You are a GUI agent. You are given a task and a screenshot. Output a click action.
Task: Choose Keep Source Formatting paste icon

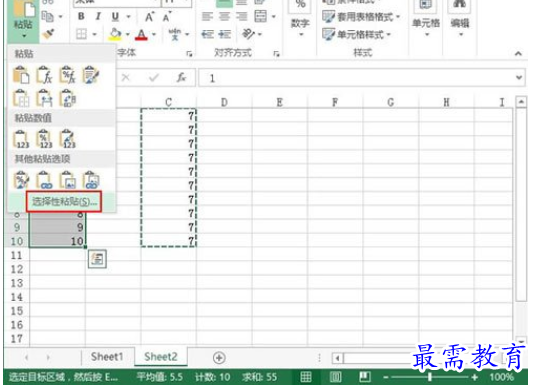pos(91,75)
